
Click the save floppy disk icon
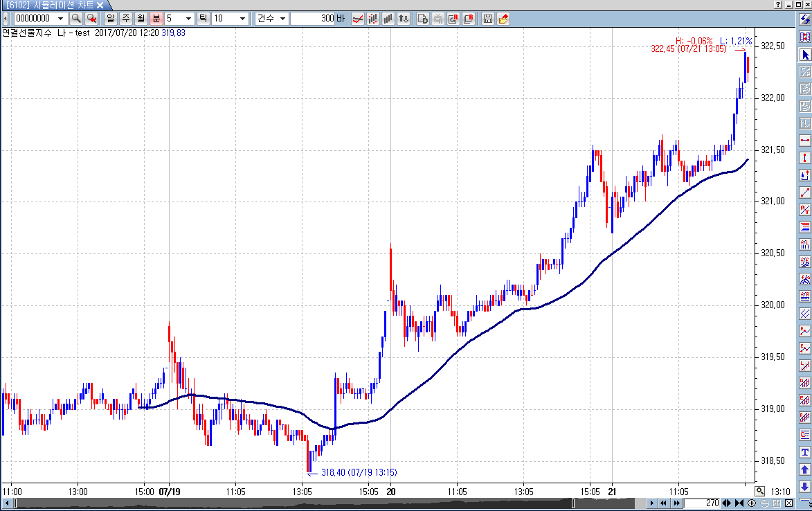pos(487,19)
